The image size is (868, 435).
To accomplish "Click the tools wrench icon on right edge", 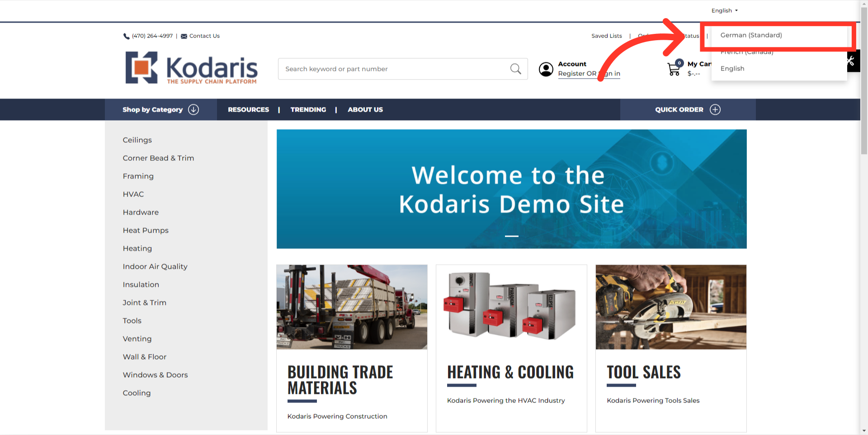I will click(851, 61).
